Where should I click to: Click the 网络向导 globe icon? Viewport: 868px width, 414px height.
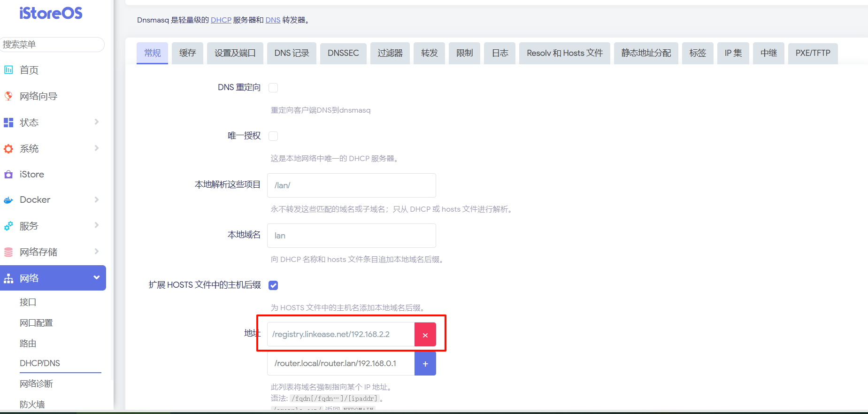8,96
